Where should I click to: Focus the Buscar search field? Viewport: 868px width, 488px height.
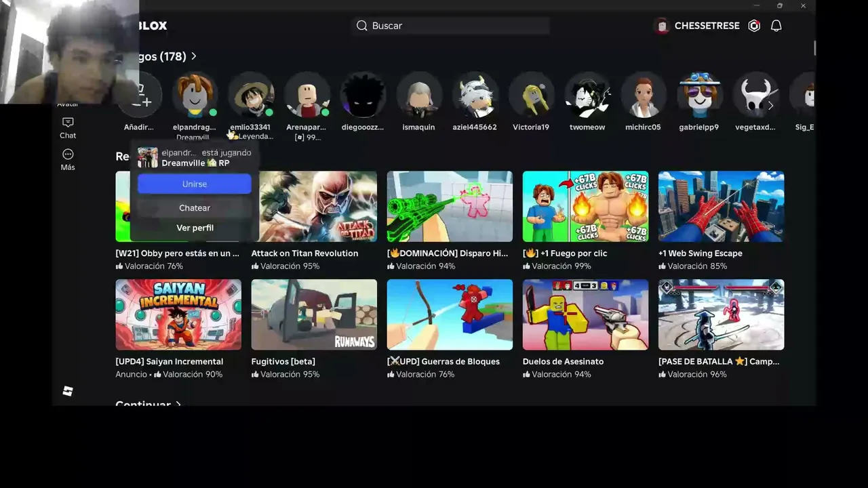(452, 26)
